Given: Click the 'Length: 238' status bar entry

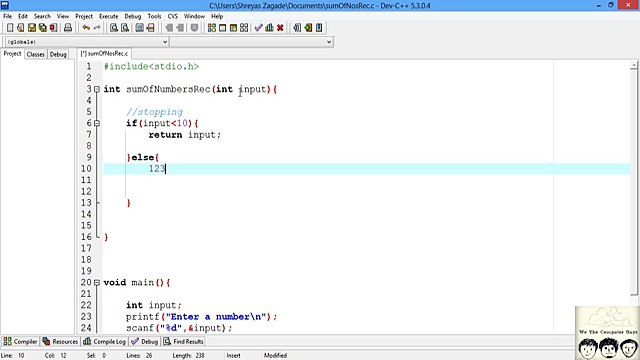Looking at the screenshot, I should click(188, 356).
